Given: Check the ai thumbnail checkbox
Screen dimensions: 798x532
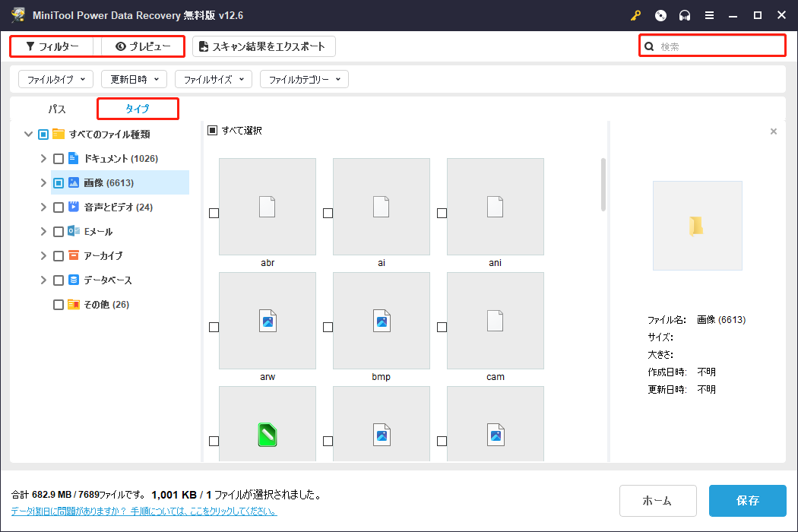Looking at the screenshot, I should pyautogui.click(x=328, y=213).
